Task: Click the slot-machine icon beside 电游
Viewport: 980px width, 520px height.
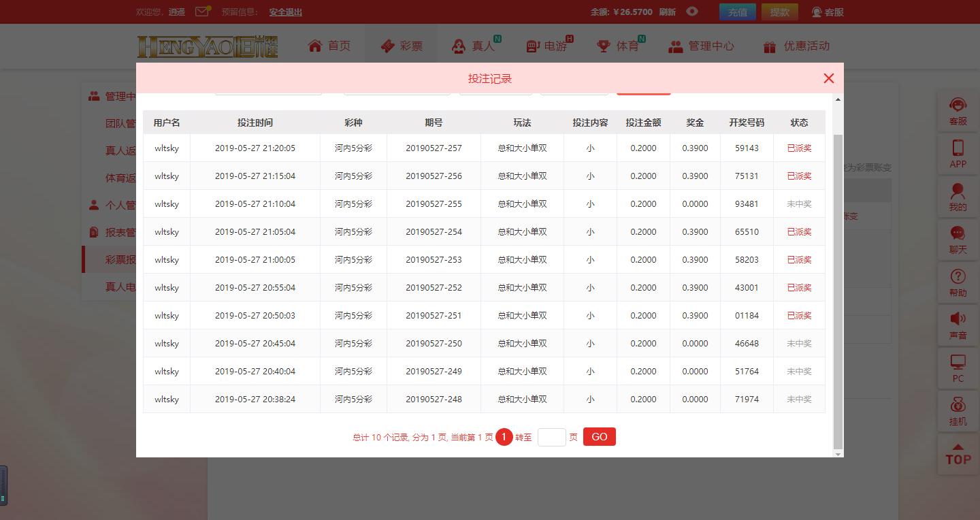Action: coord(532,46)
